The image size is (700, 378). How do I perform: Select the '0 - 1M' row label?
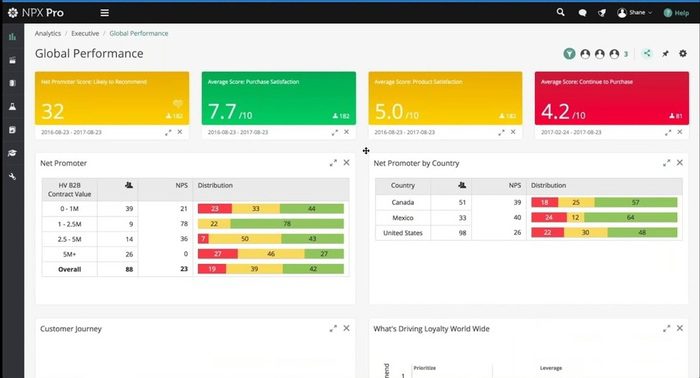tap(70, 209)
